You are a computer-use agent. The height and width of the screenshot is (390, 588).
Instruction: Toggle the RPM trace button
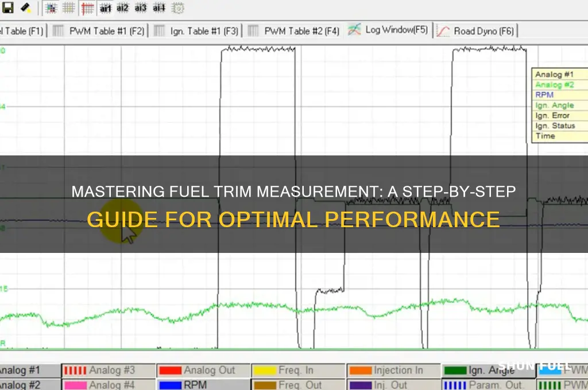[203, 384]
